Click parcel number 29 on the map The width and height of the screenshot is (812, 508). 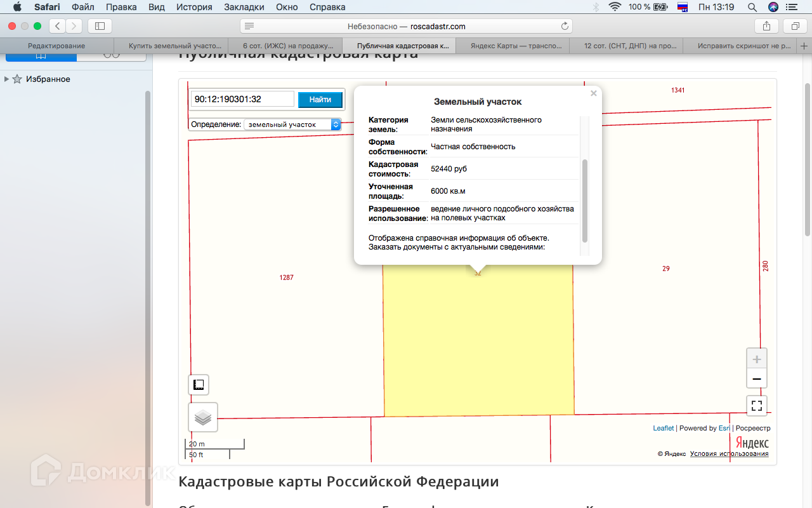pos(666,269)
